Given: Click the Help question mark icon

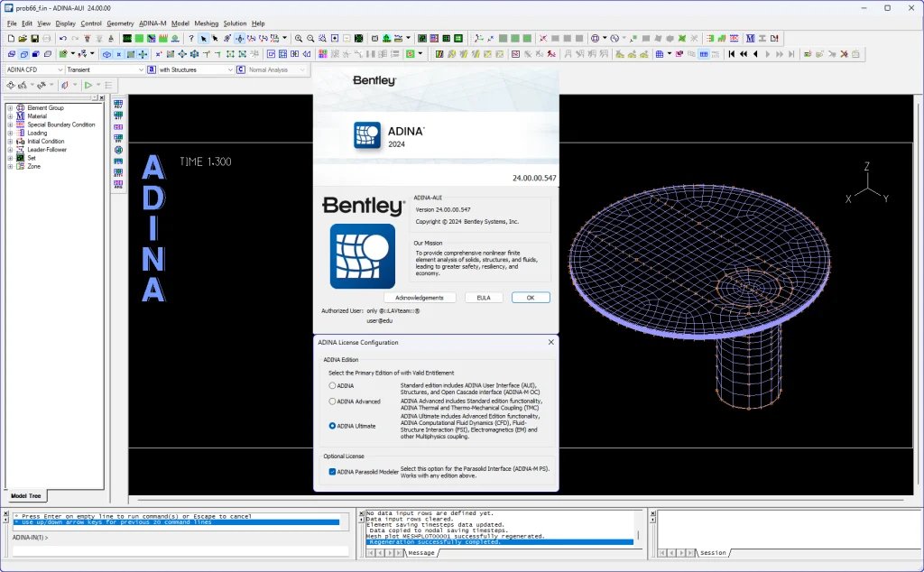Looking at the screenshot, I should point(191,39).
